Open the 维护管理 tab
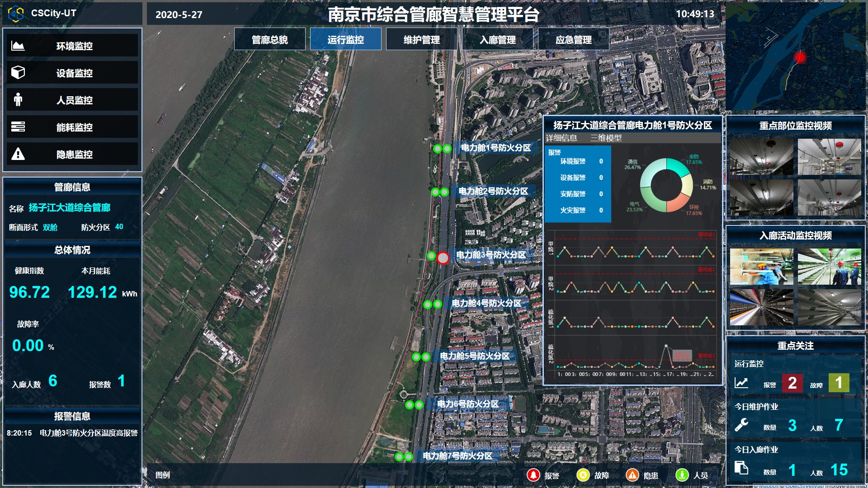Screen dimensions: 868x488 click(421, 40)
